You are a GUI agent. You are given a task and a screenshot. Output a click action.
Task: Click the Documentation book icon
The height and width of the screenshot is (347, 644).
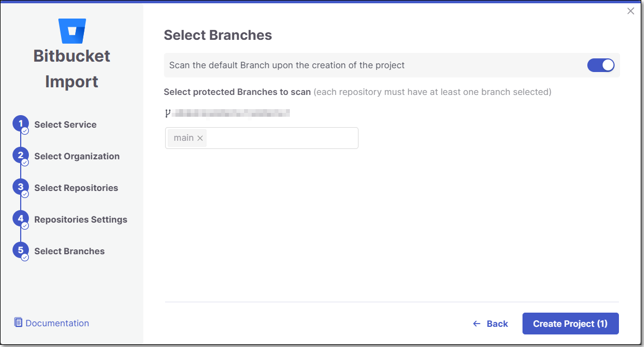coord(18,322)
